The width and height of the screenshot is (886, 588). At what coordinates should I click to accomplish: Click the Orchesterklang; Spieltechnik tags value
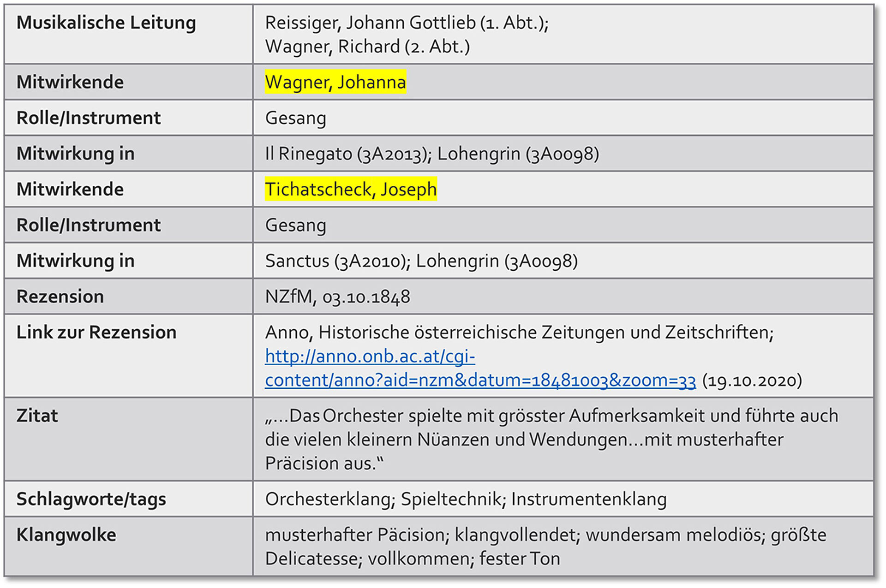coord(466,499)
